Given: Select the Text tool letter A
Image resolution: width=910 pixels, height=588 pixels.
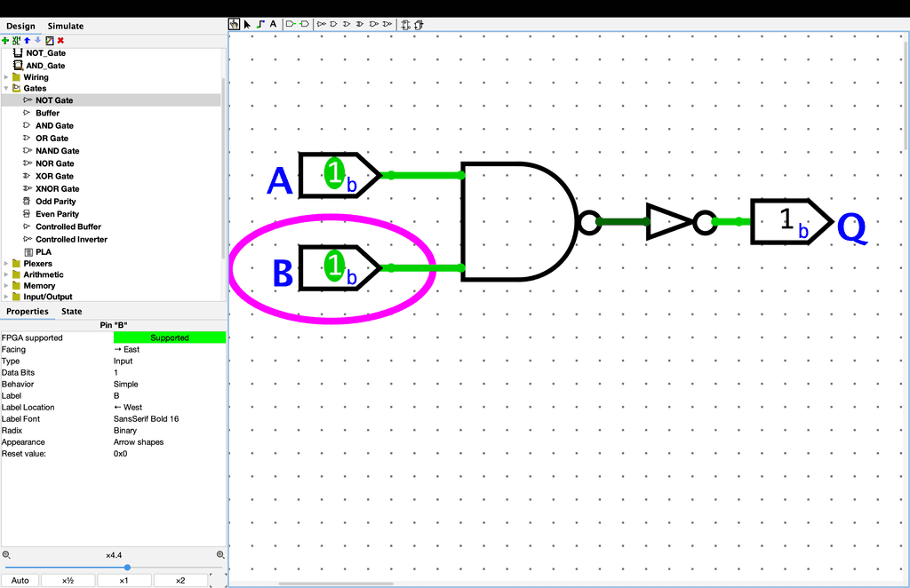Looking at the screenshot, I should [x=273, y=24].
